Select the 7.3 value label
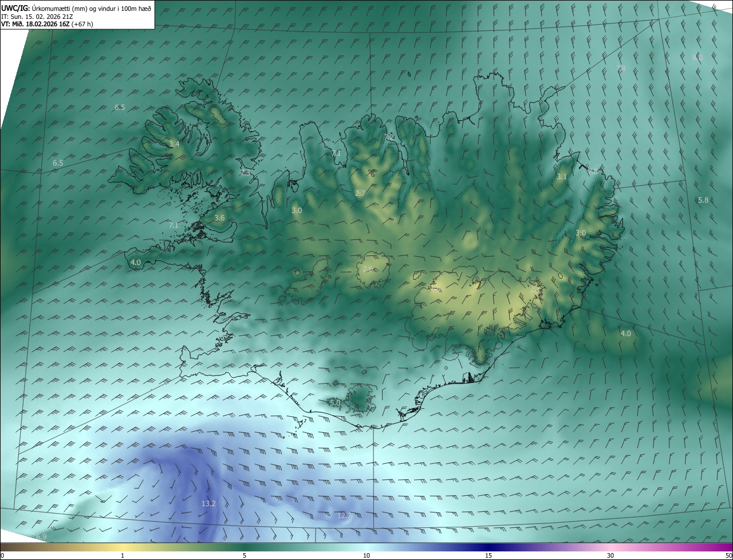 pyautogui.click(x=245, y=173)
